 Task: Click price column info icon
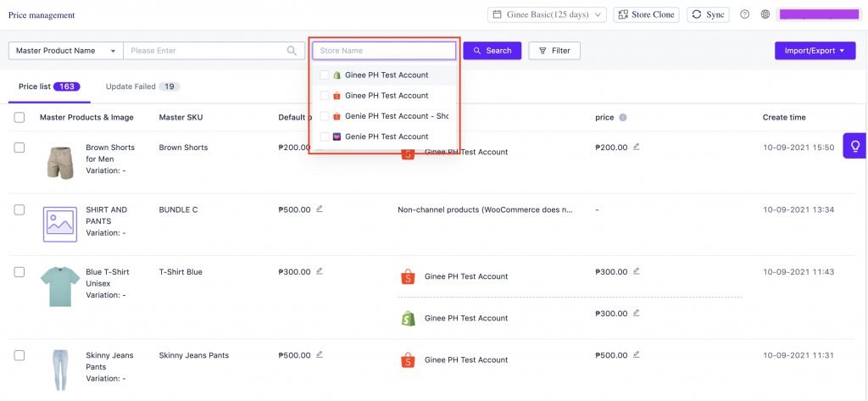tap(623, 118)
